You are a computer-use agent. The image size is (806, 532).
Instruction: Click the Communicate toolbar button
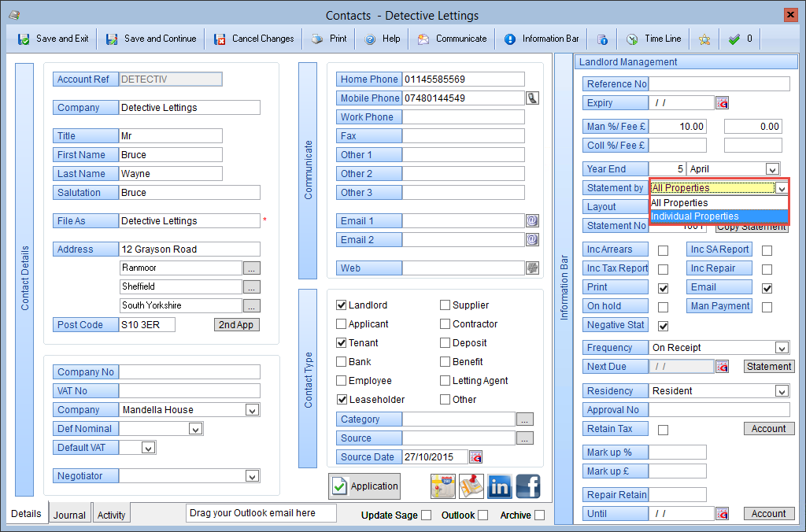452,39
